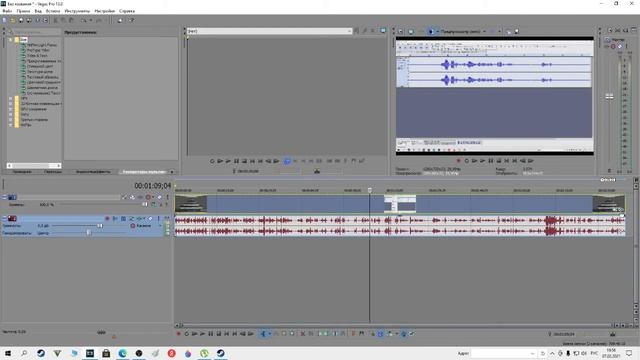Viewport: 640px width, 360px height.
Task: Click the audio track volume slider handle
Action: coord(100,226)
